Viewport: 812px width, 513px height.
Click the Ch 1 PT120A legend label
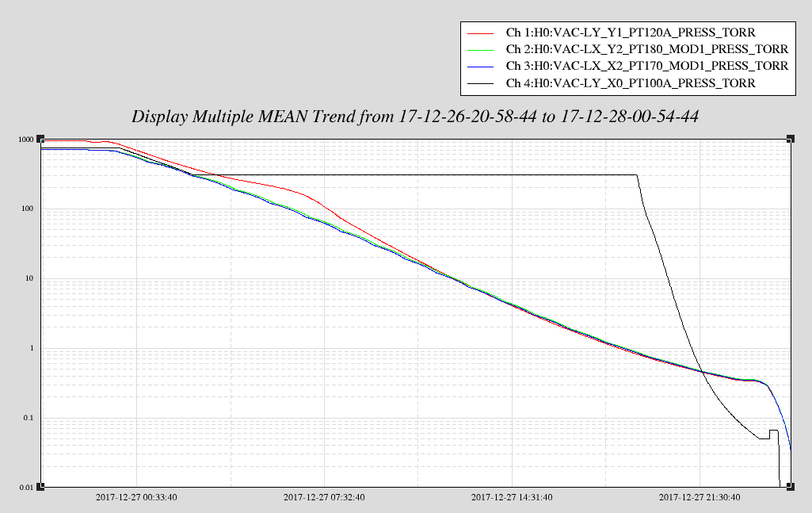[x=631, y=33]
